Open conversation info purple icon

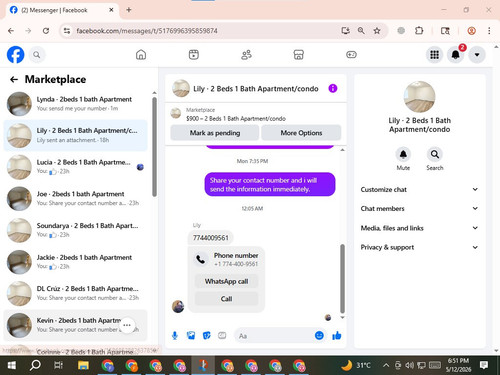(x=333, y=88)
